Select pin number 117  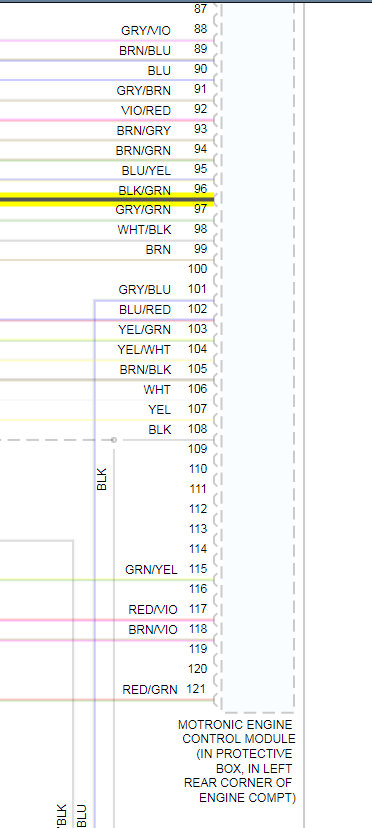click(x=198, y=609)
